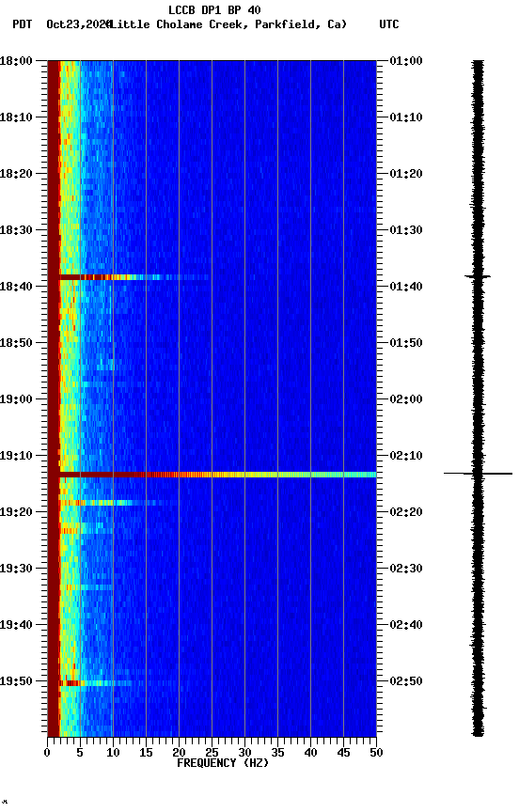Click the 0 Hz frequency axis label
Screen dimensions: 519x812
pyautogui.click(x=47, y=753)
